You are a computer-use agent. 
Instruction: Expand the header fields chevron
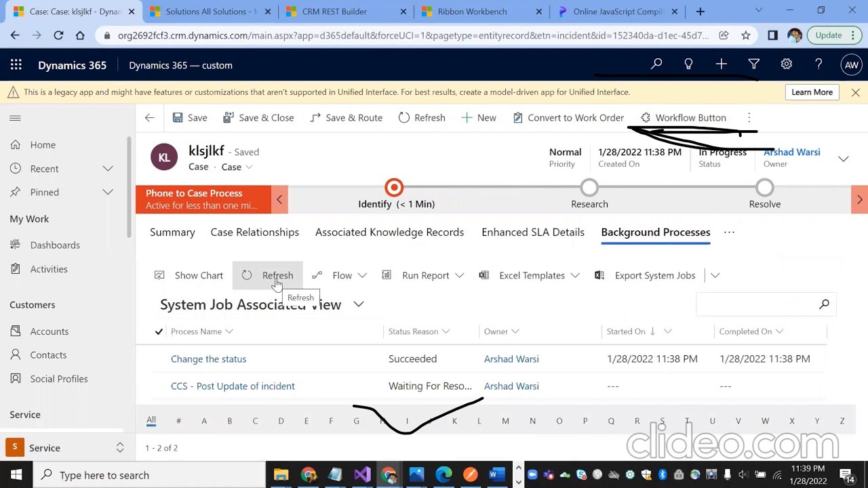843,159
